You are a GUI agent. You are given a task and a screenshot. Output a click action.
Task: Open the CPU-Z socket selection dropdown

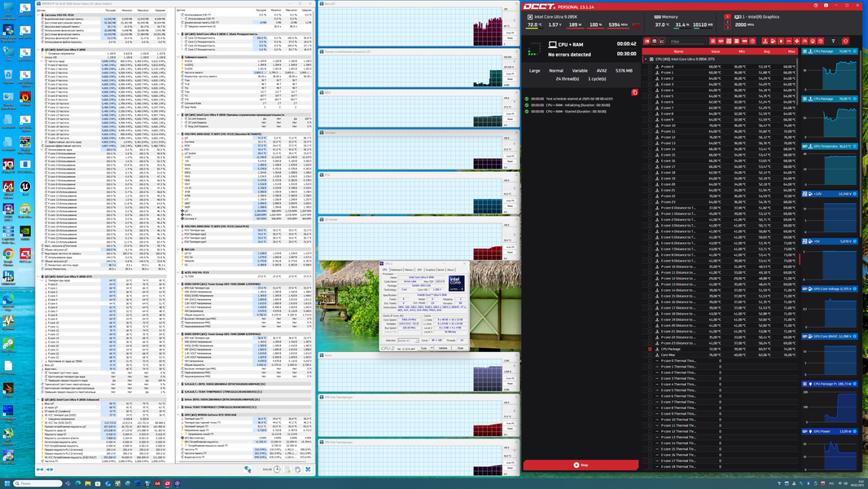pos(408,341)
